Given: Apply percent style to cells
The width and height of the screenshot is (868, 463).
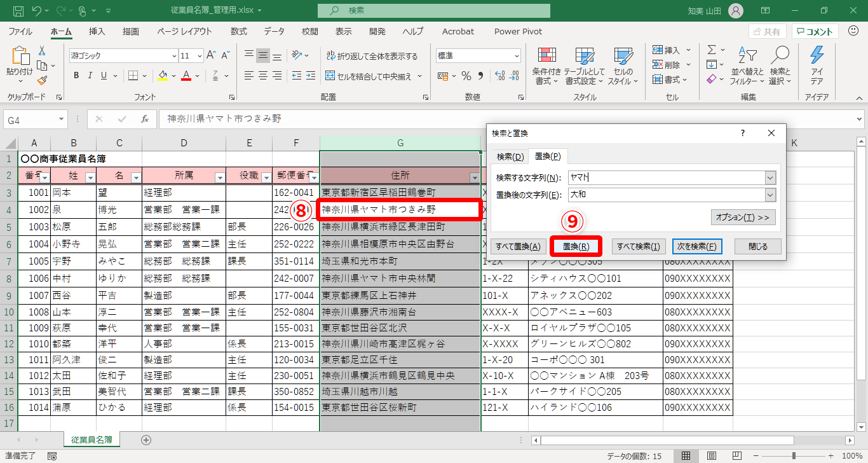Looking at the screenshot, I should click(466, 76).
